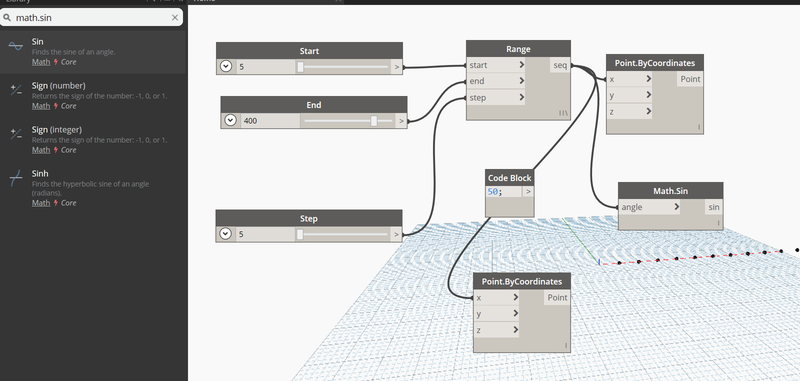Click the End slider handle
Viewport: 800px width, 381px height.
(374, 121)
